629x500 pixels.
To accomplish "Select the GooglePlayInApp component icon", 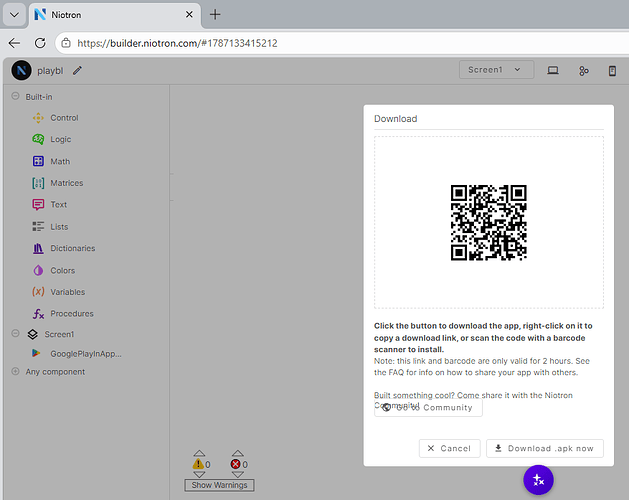I will pyautogui.click(x=36, y=353).
